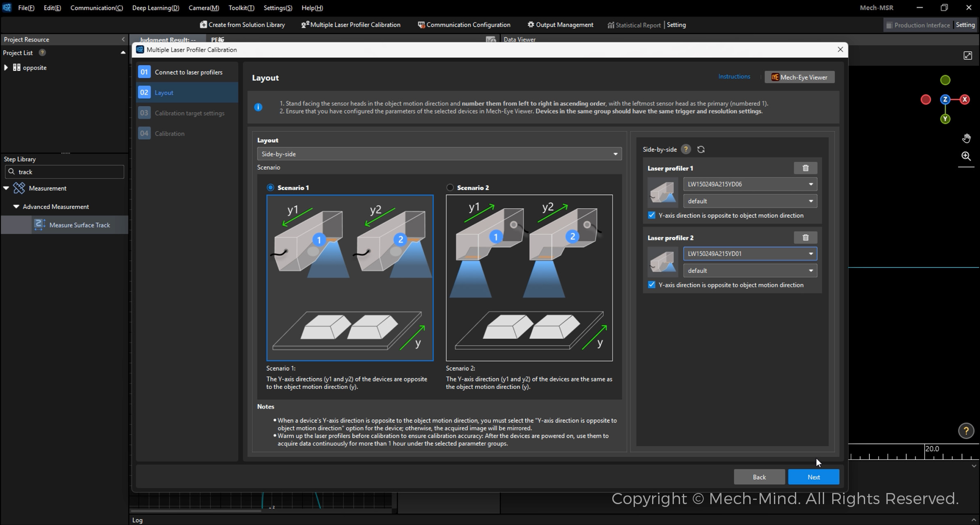Open the Settings menu
Screen dimensions: 980x525
click(x=278, y=8)
